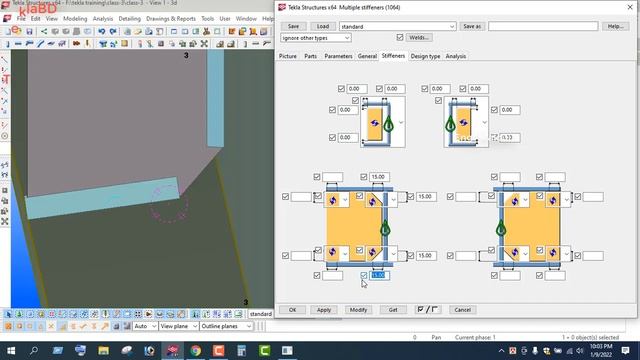Click the "Current phase: 1" status text

click(x=475, y=337)
